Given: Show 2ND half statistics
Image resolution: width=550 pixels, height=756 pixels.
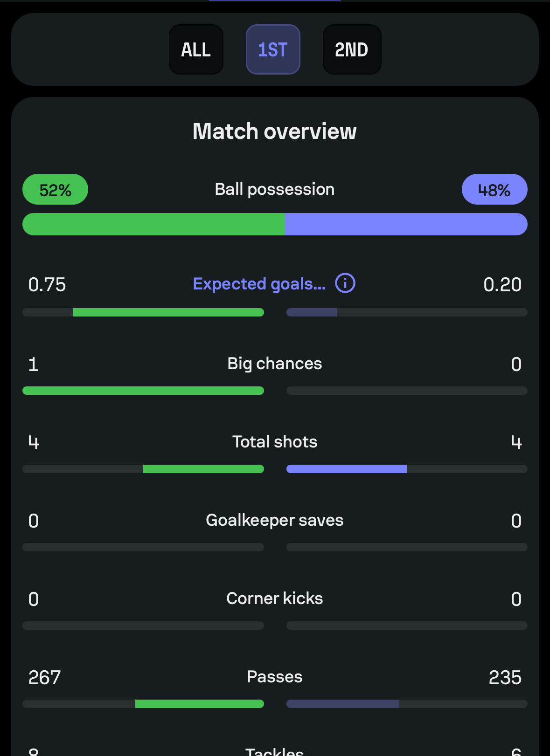Looking at the screenshot, I should 352,49.
